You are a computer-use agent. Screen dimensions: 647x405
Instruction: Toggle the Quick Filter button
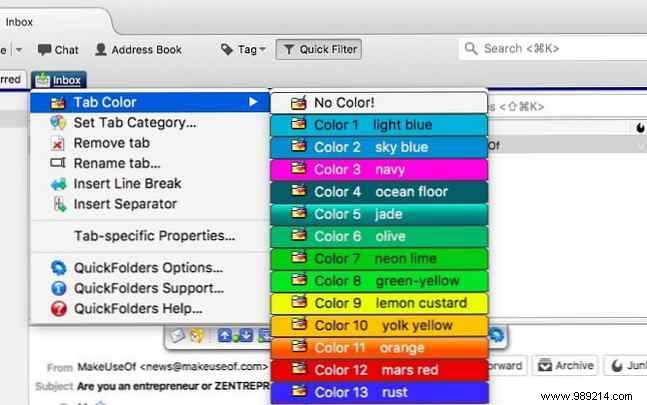coord(319,49)
